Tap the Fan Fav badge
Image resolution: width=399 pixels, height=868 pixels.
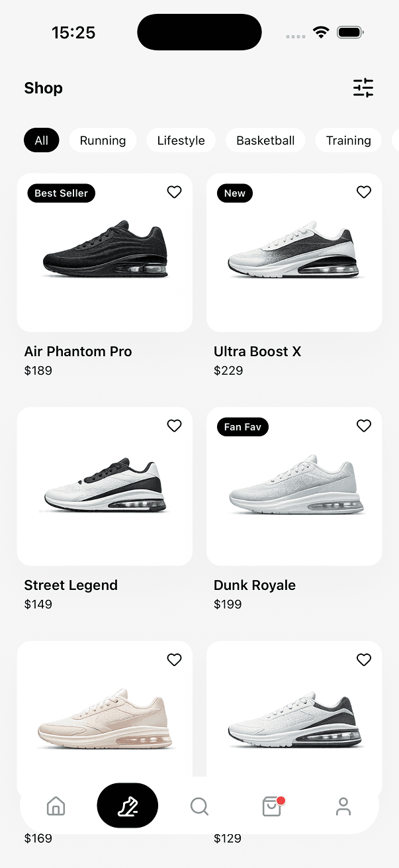click(x=242, y=426)
